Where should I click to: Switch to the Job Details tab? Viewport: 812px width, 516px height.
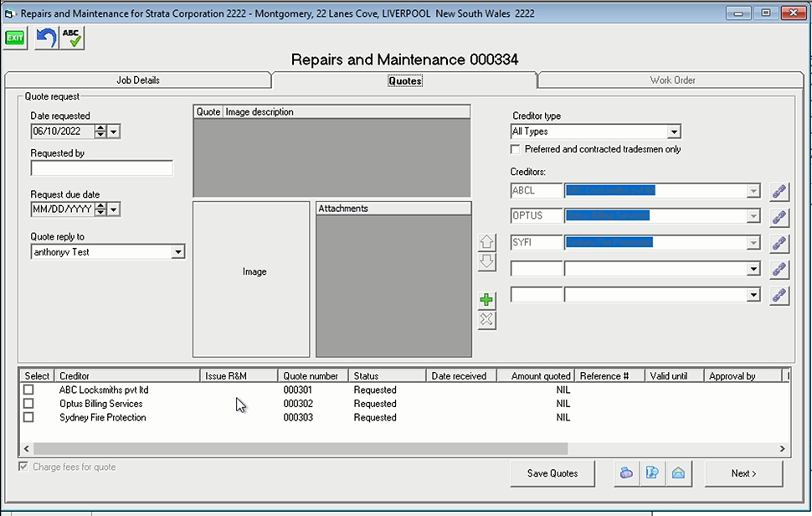[138, 80]
